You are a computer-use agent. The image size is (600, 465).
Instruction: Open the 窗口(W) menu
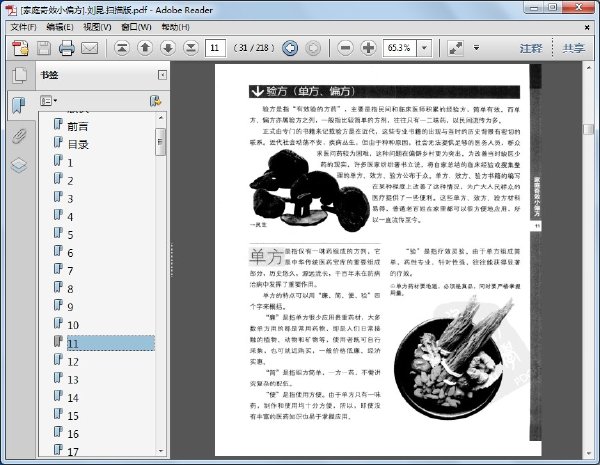click(136, 27)
